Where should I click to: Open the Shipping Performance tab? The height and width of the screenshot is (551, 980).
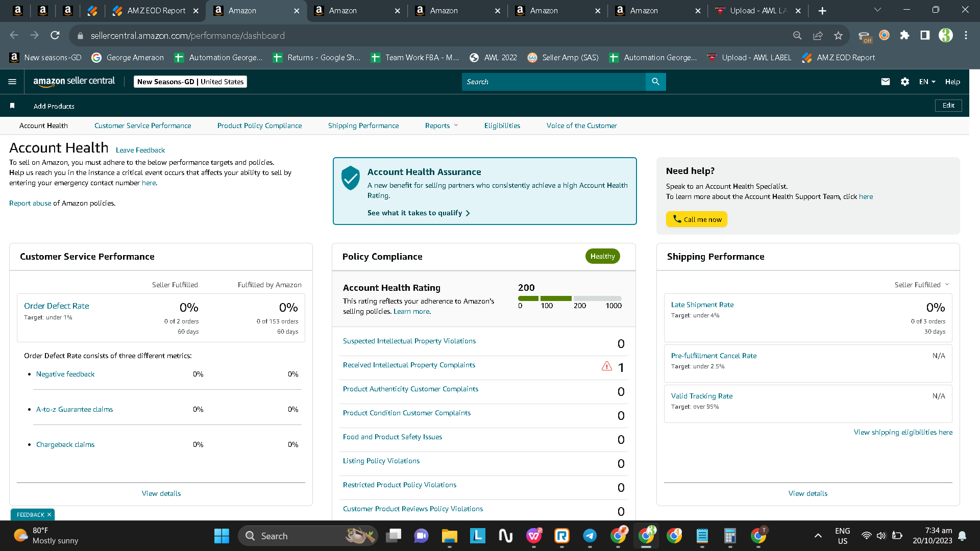[x=363, y=126]
